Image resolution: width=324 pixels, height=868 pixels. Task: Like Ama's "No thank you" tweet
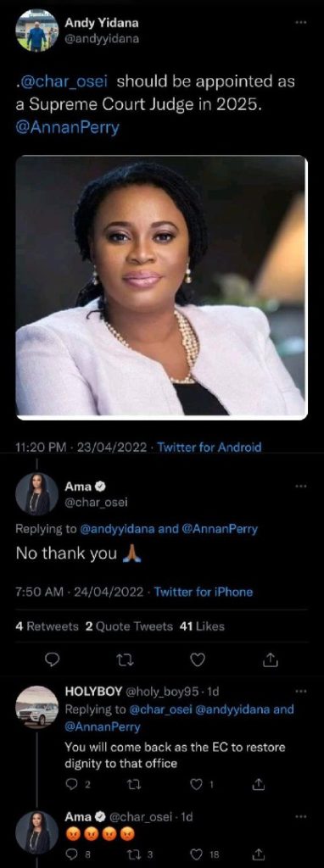click(x=198, y=659)
